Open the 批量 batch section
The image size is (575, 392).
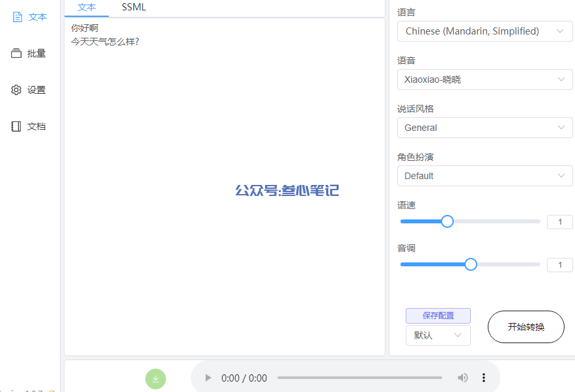(x=29, y=53)
